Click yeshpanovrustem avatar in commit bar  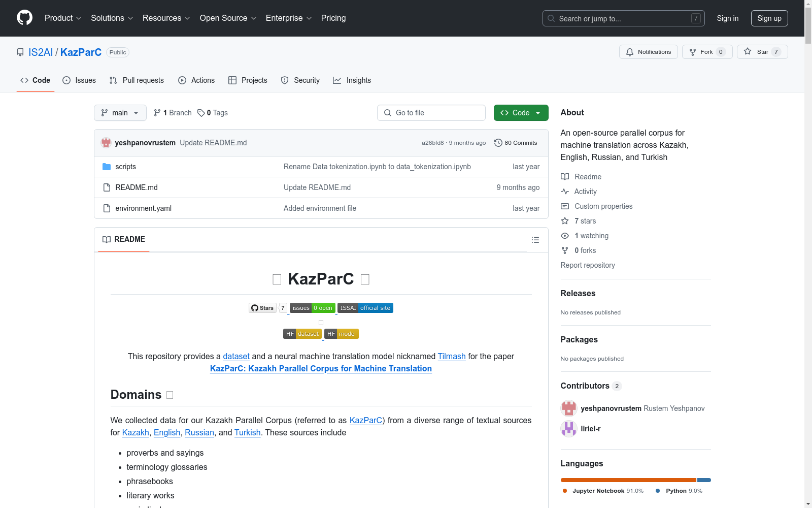coord(106,143)
